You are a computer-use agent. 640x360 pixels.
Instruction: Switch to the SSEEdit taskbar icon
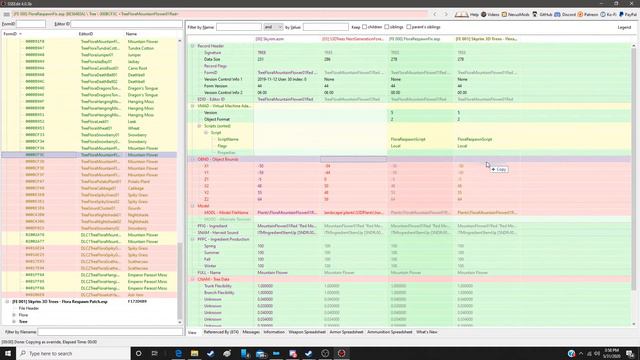(x=342, y=353)
